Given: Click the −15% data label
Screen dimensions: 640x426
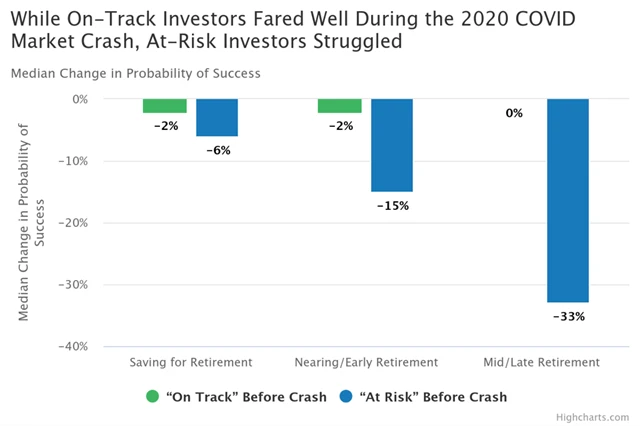Looking at the screenshot, I should pyautogui.click(x=392, y=205).
